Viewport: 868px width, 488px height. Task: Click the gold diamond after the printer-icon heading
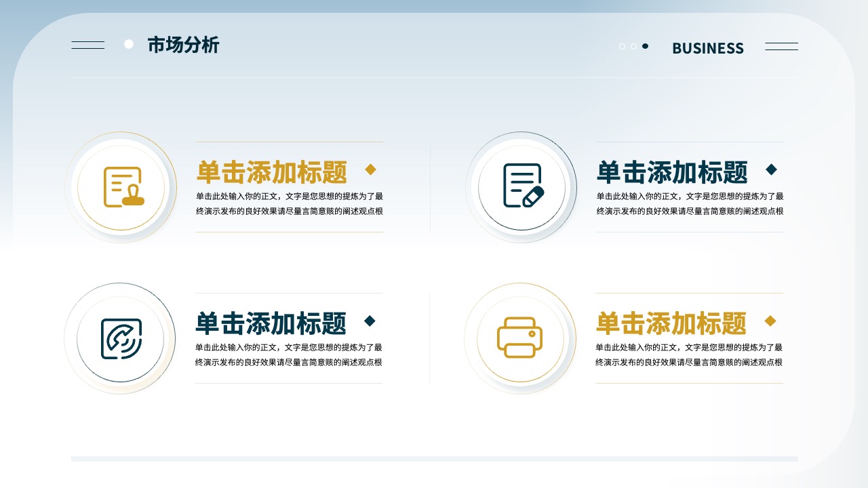click(x=770, y=321)
